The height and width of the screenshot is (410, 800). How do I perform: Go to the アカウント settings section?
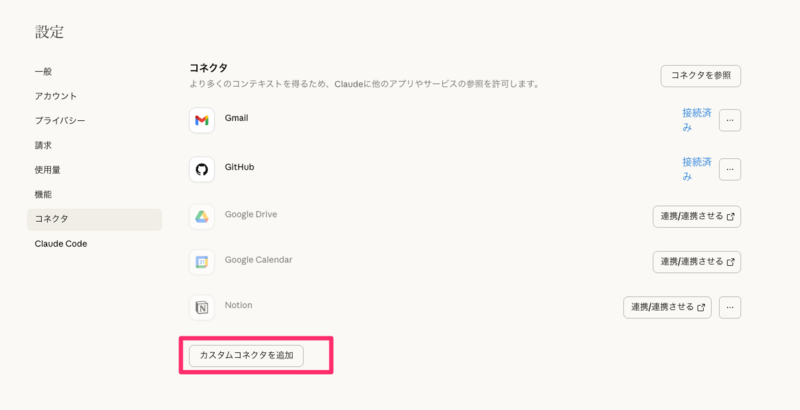56,96
